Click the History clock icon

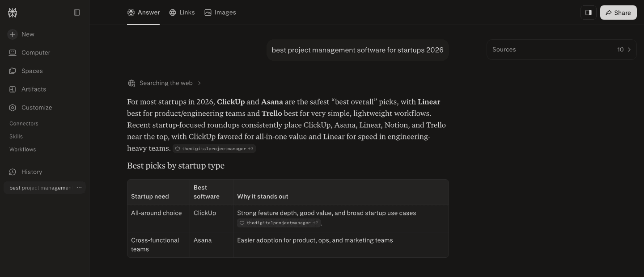tap(13, 172)
